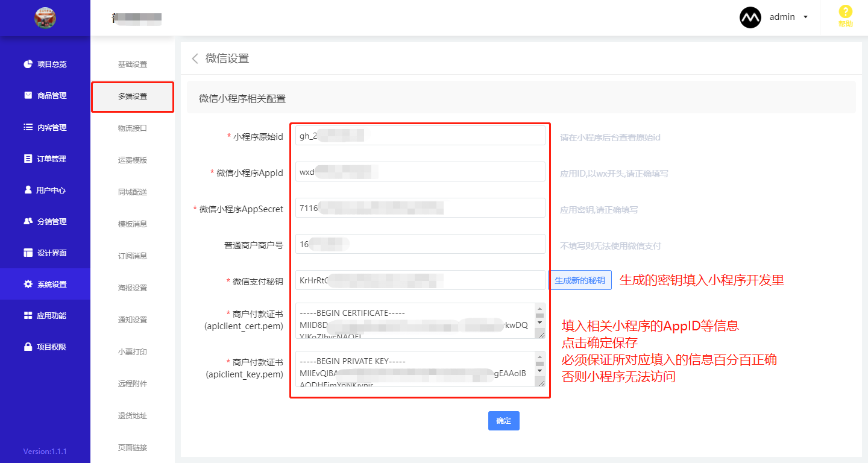Viewport: 868px width, 463px height.
Task: Select the 多端设置 submenu item
Action: tap(133, 96)
